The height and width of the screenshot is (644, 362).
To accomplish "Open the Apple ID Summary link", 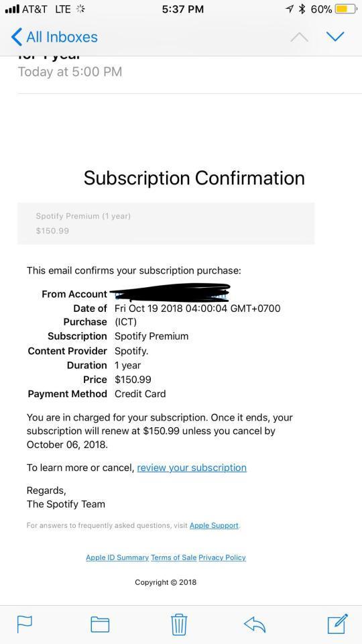I will tap(117, 557).
